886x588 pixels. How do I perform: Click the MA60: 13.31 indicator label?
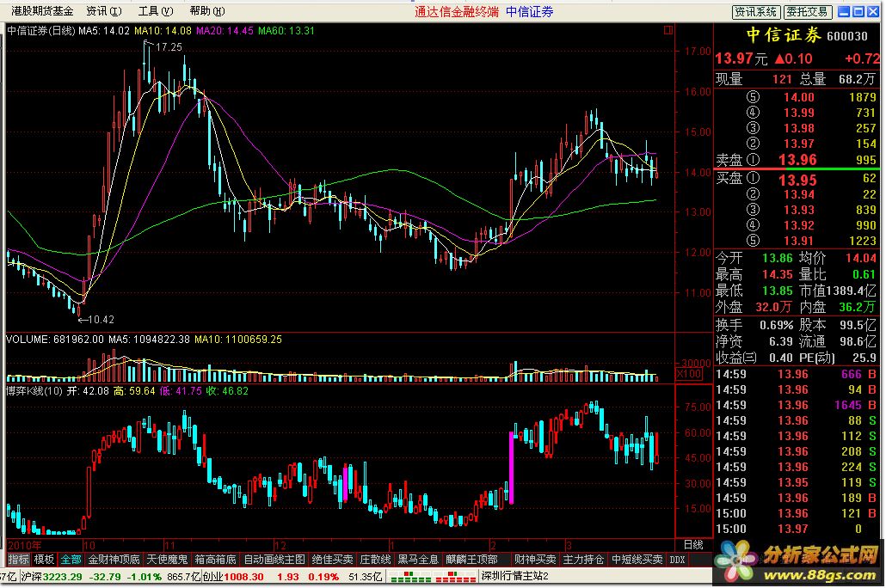point(286,31)
